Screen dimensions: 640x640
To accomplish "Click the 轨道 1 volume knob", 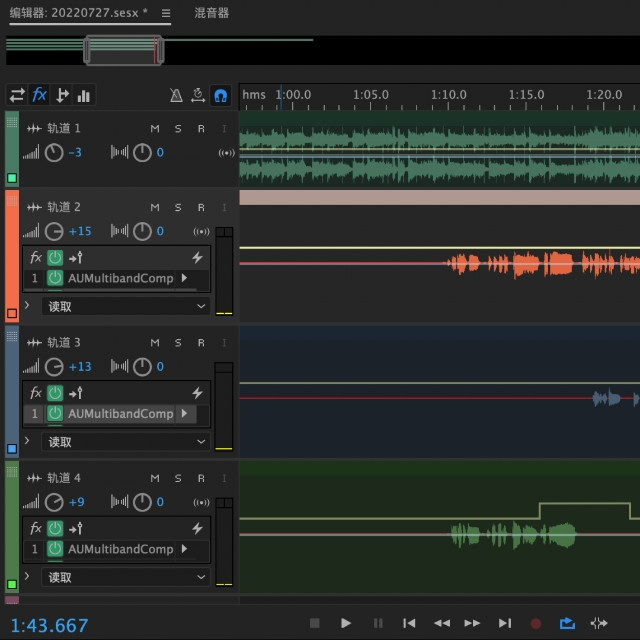I will [54, 153].
